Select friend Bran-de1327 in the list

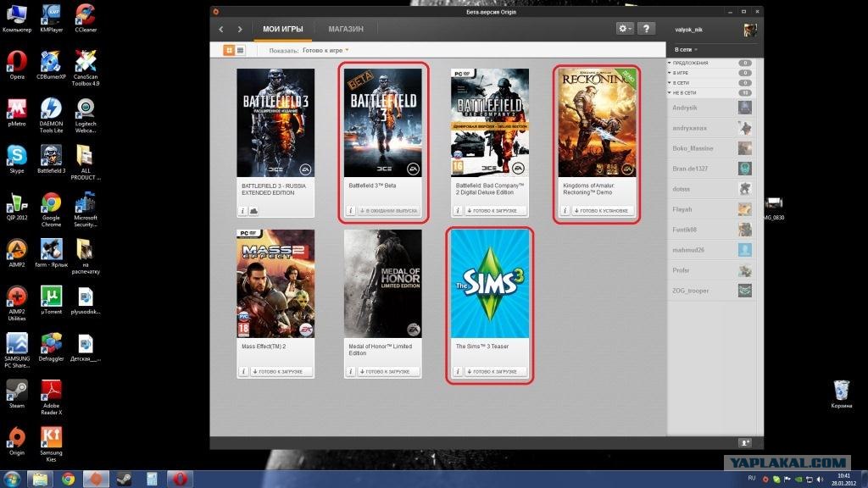coord(711,169)
